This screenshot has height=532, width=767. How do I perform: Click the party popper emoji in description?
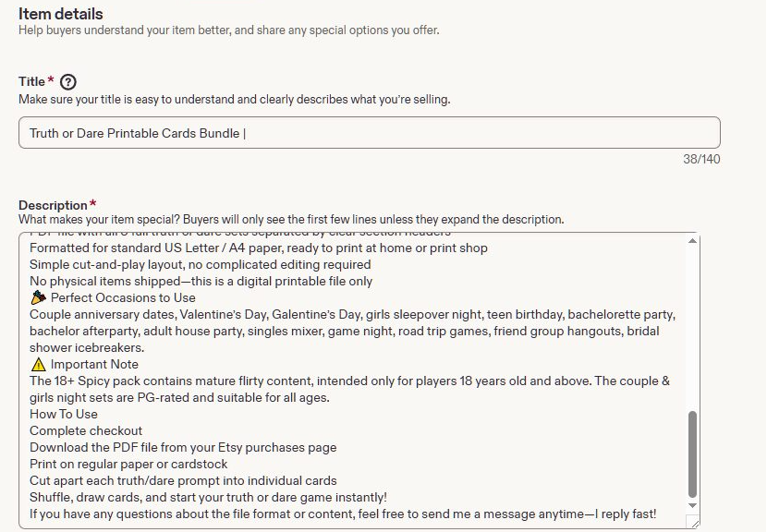(38, 297)
